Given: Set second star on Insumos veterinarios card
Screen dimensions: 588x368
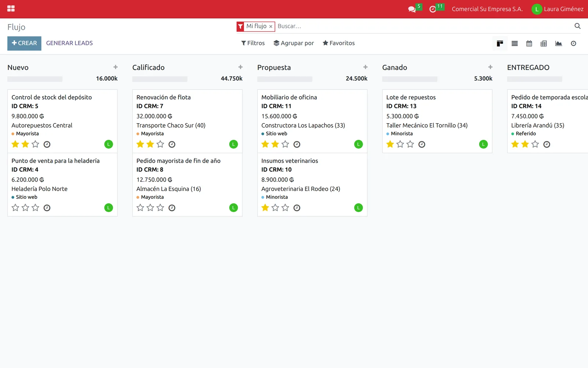Looking at the screenshot, I should (x=275, y=208).
